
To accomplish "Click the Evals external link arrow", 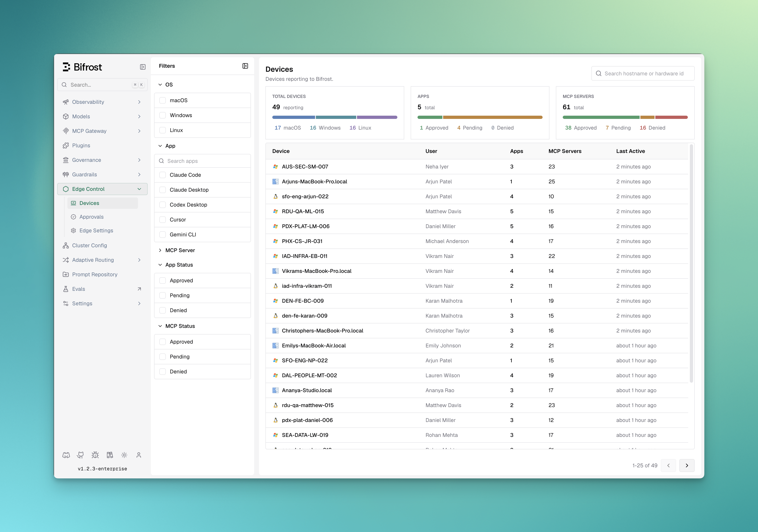I will (139, 289).
